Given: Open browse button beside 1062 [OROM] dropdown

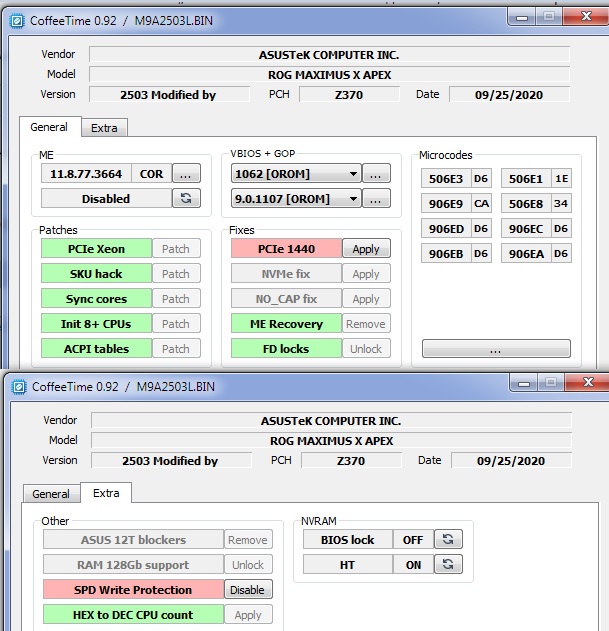Looking at the screenshot, I should [x=376, y=173].
